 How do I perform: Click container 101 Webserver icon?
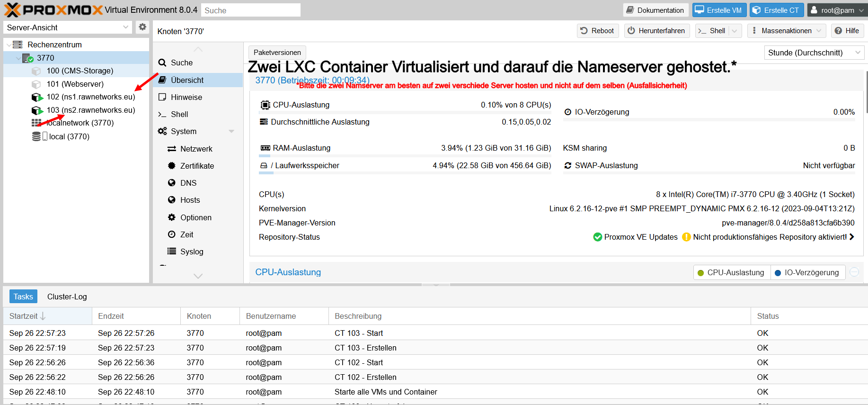(x=36, y=84)
